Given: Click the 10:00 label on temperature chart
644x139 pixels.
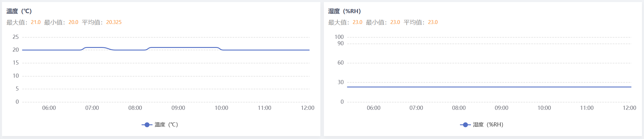Looking at the screenshot, I should click(221, 108).
